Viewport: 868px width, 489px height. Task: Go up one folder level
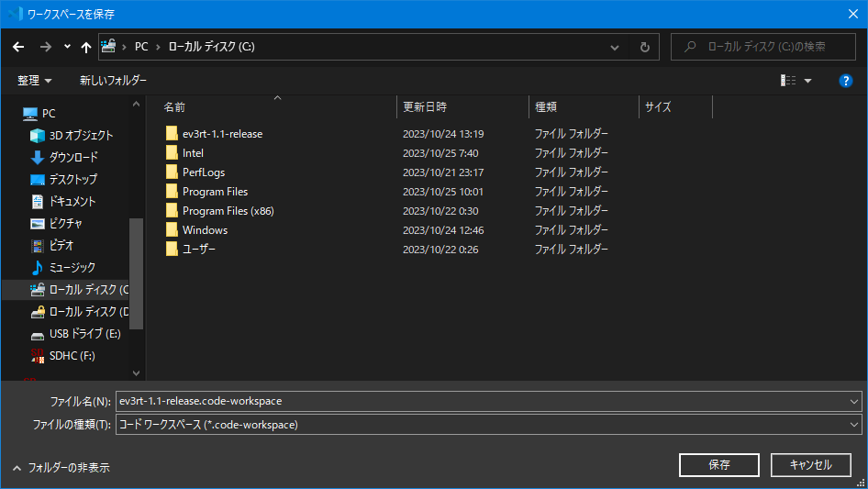(x=86, y=47)
